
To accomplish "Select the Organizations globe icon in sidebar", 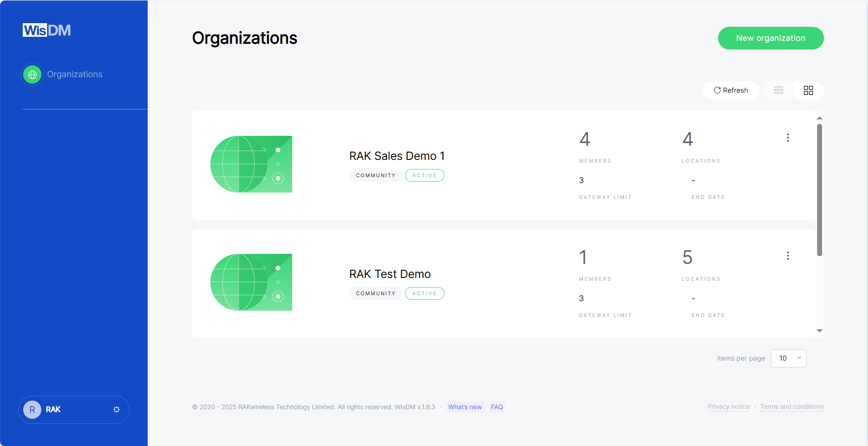I will pos(32,74).
